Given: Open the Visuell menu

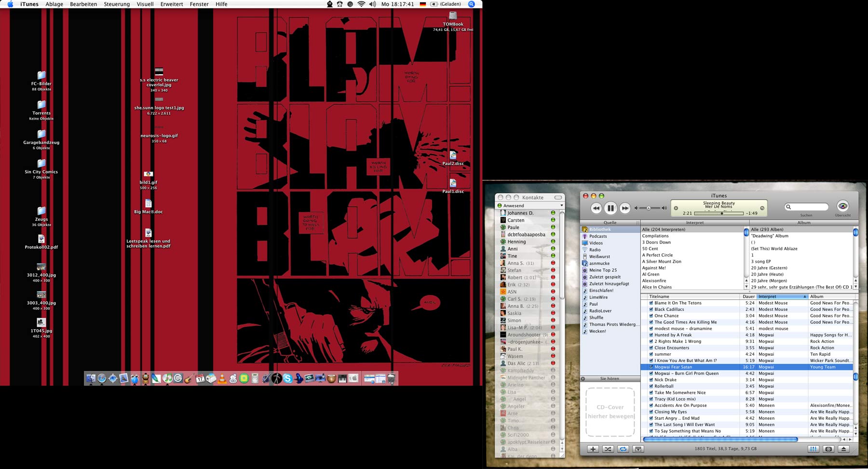Looking at the screenshot, I should [145, 4].
